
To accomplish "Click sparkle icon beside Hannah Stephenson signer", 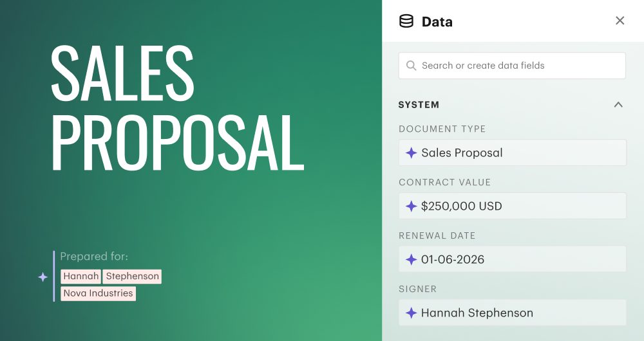I will pos(411,313).
